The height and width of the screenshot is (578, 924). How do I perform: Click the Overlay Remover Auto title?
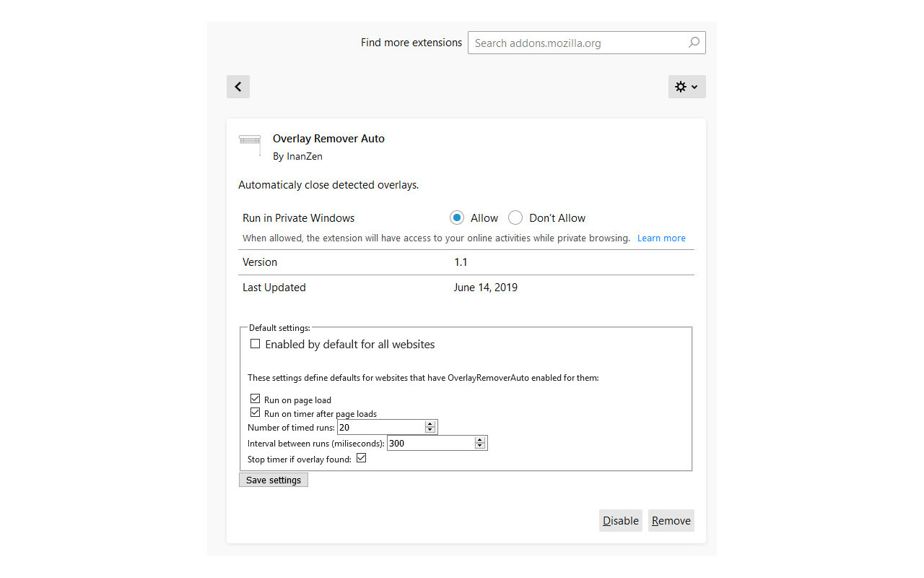(x=328, y=139)
